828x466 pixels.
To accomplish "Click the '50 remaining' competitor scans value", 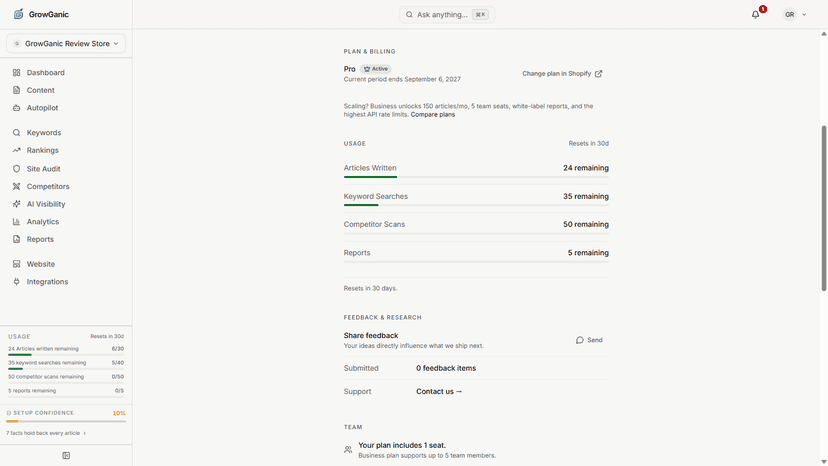I will 586,224.
